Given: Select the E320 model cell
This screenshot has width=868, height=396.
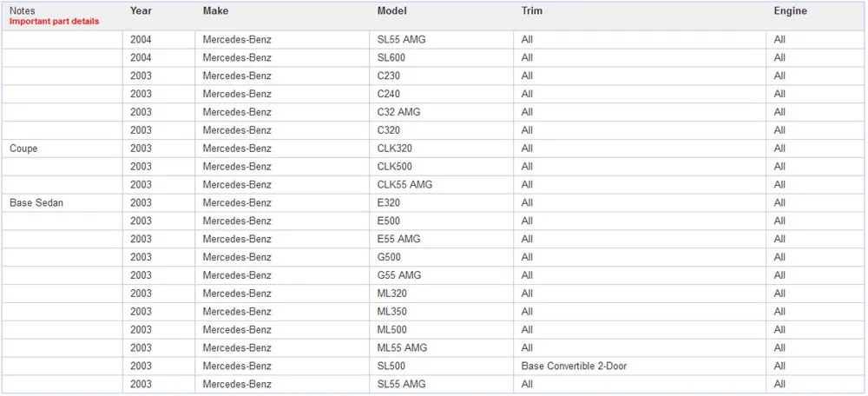Looking at the screenshot, I should (389, 202).
